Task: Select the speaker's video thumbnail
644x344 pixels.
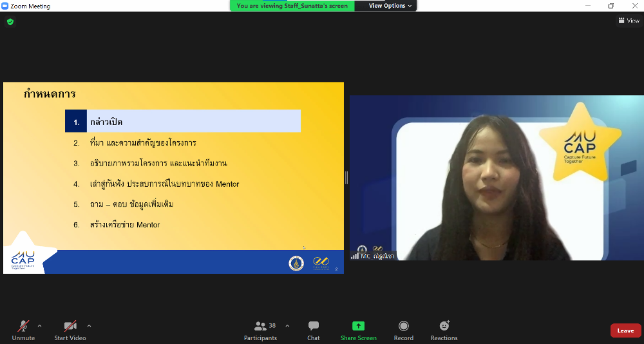Action: (x=496, y=178)
